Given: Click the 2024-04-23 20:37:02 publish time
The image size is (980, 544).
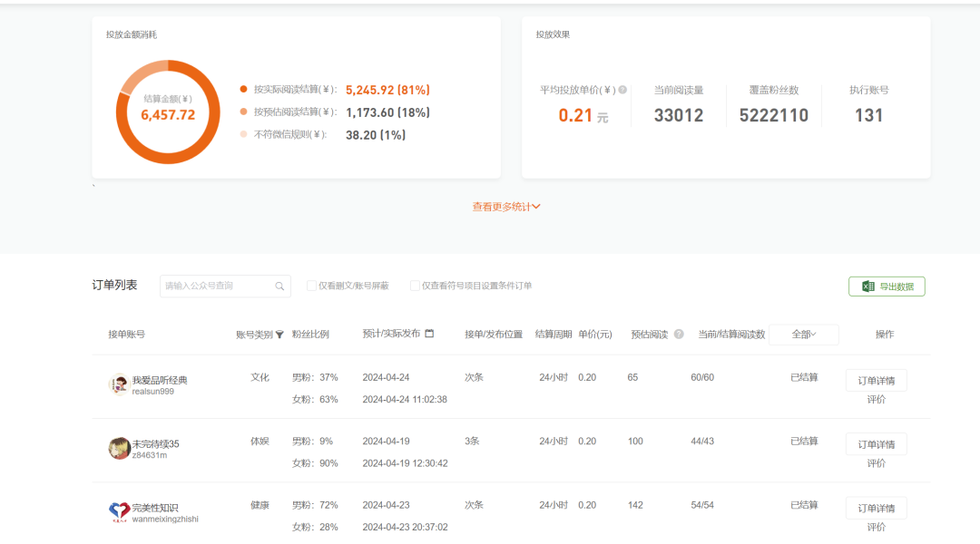Looking at the screenshot, I should tap(405, 527).
